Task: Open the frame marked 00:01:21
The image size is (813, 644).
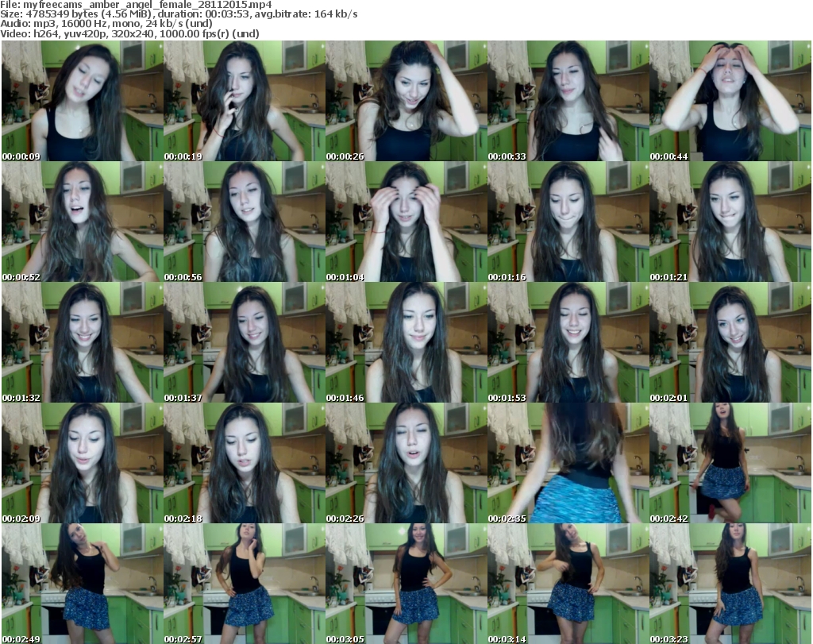Action: click(x=730, y=222)
